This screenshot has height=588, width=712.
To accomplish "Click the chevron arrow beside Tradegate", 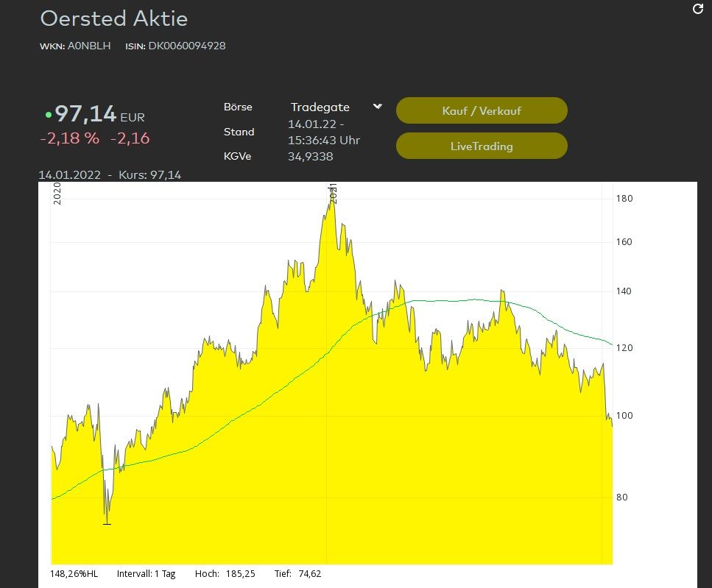I will coord(378,107).
